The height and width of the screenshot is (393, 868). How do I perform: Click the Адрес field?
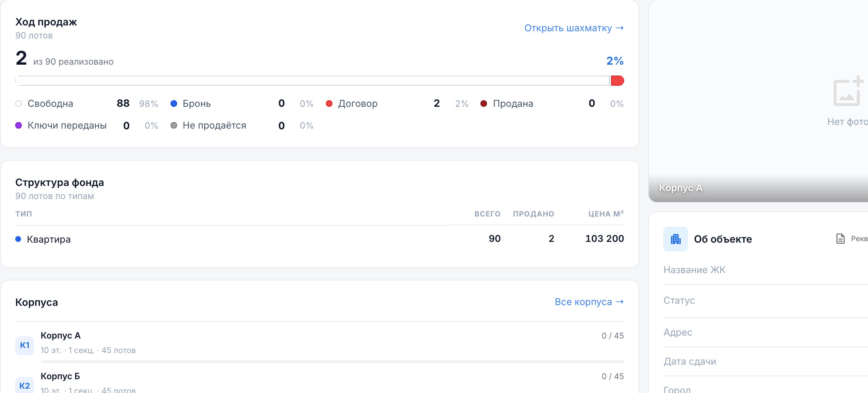[x=766, y=332]
